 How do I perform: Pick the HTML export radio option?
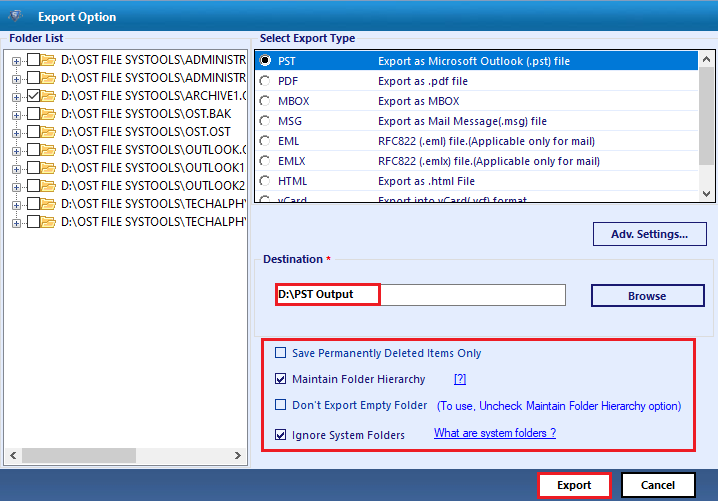click(x=265, y=181)
